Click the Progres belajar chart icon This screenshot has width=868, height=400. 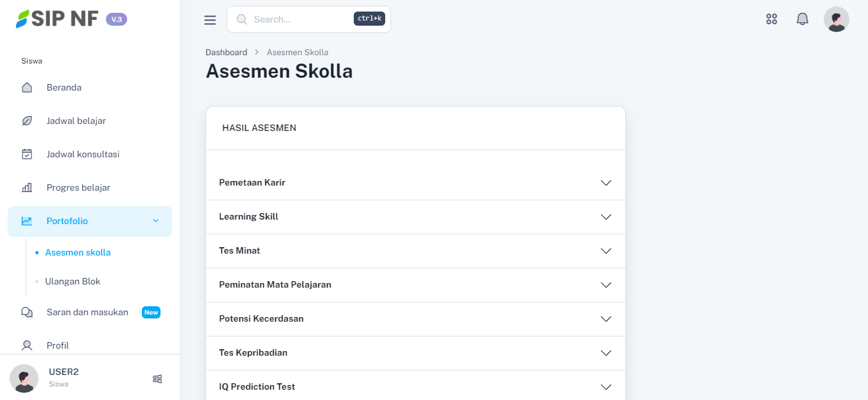click(x=27, y=187)
